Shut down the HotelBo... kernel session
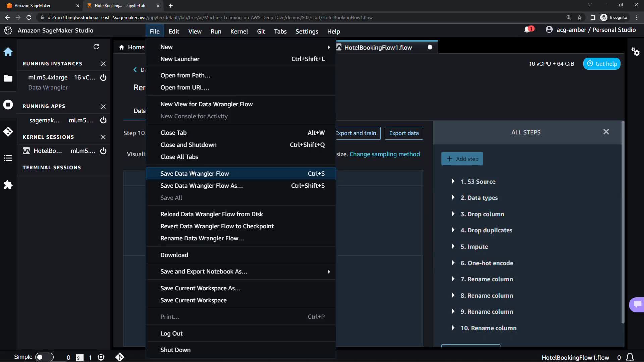This screenshot has width=644, height=362. [103, 151]
